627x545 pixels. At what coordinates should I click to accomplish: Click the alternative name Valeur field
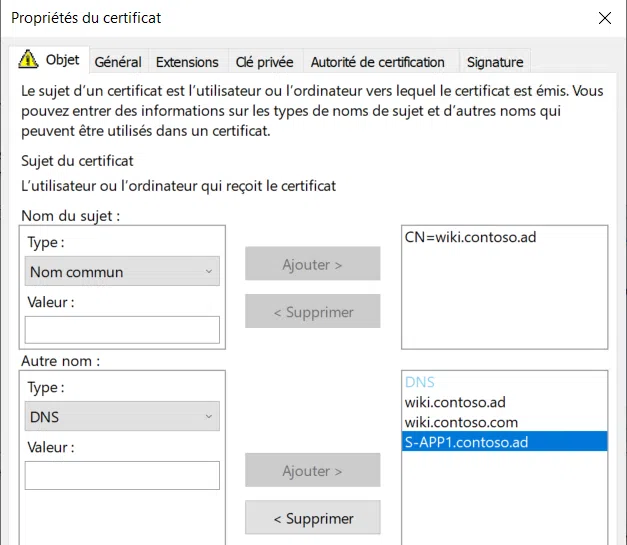pyautogui.click(x=122, y=475)
